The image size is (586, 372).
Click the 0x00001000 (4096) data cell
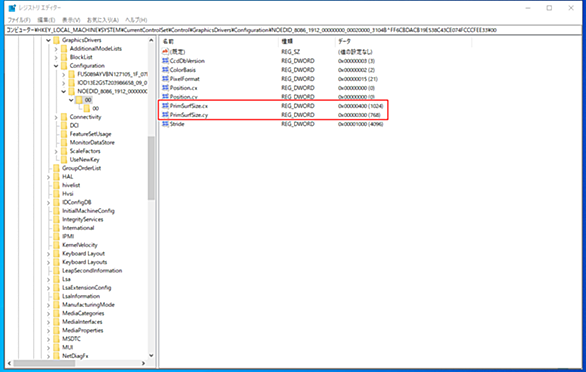[360, 124]
